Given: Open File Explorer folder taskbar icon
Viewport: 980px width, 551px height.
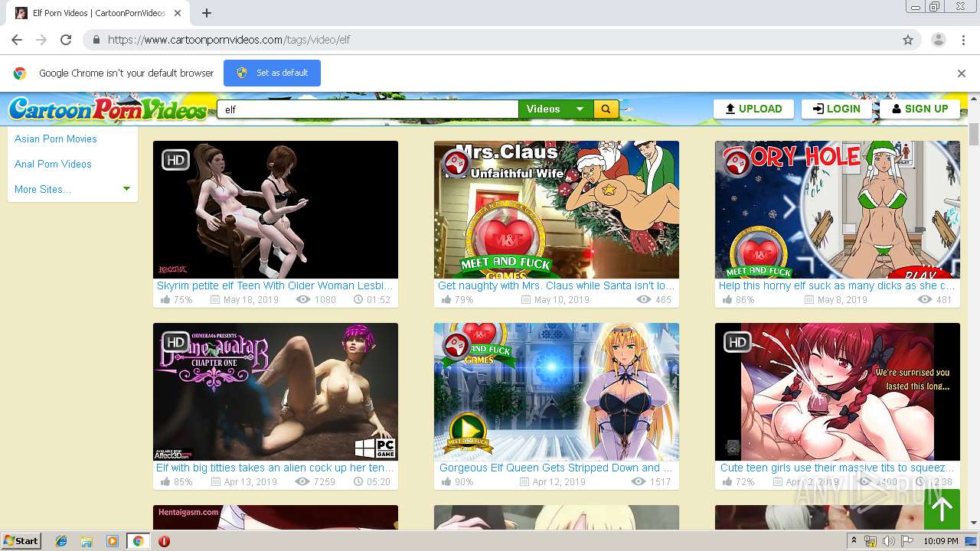Looking at the screenshot, I should point(87,541).
